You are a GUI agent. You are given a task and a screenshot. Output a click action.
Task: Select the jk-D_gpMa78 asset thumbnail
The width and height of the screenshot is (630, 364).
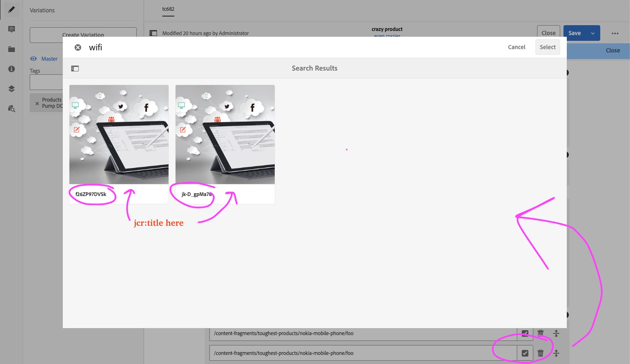pos(225,135)
